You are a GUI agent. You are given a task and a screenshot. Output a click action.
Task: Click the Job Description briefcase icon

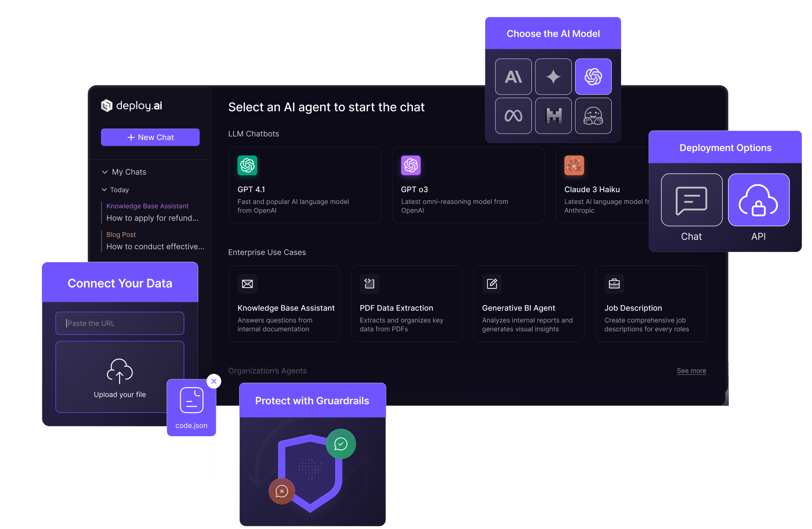click(614, 284)
